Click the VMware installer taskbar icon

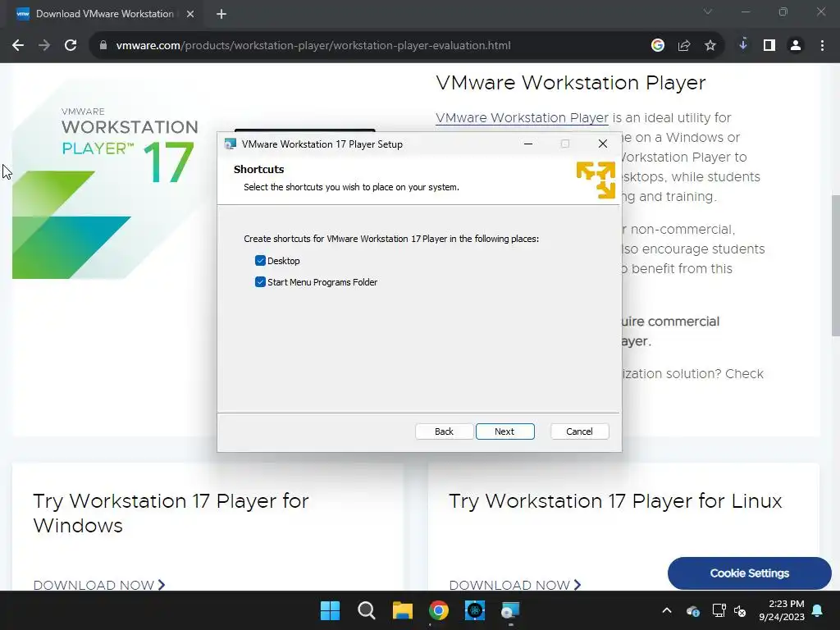(510, 610)
